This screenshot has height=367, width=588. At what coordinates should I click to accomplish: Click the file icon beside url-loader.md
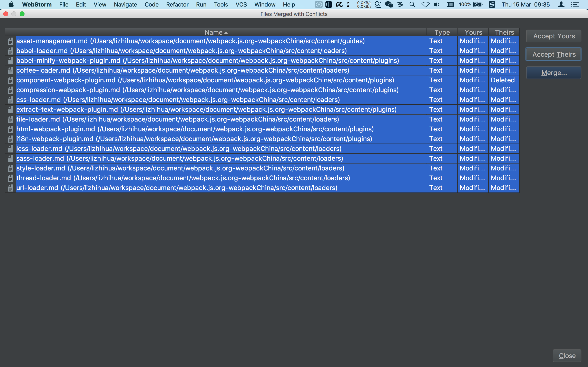10,188
